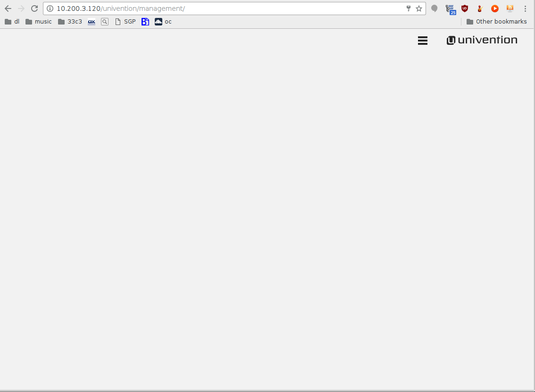Open the music bookmarks folder
Screen dimensions: 535x392
tap(39, 22)
